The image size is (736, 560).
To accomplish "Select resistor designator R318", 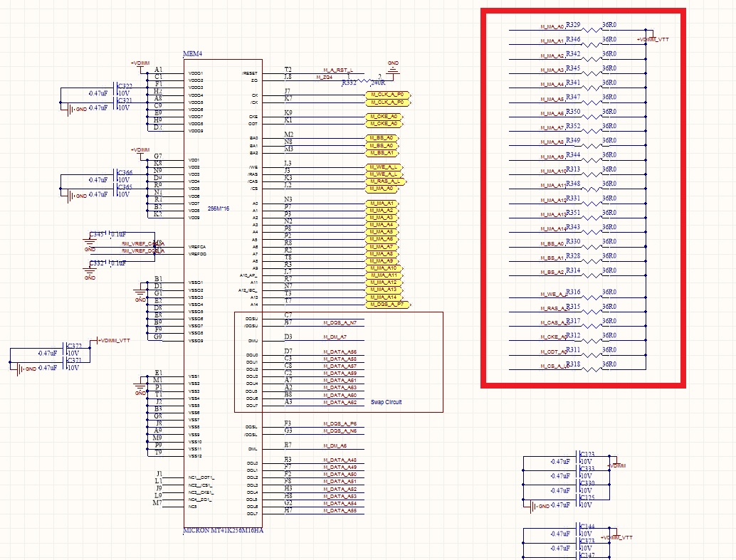I will point(573,364).
